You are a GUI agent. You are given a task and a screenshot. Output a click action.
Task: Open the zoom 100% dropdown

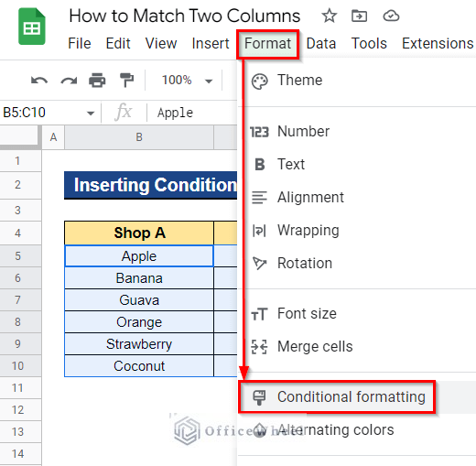(x=187, y=81)
